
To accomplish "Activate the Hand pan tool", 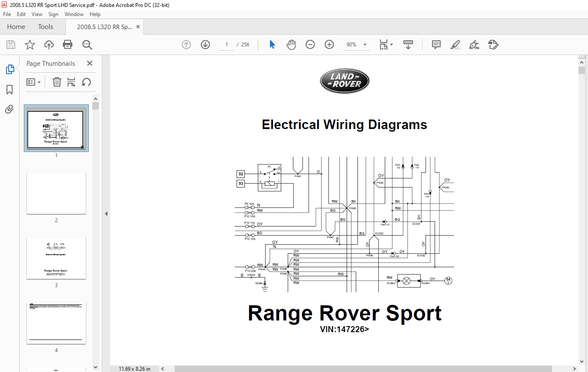I will point(291,45).
